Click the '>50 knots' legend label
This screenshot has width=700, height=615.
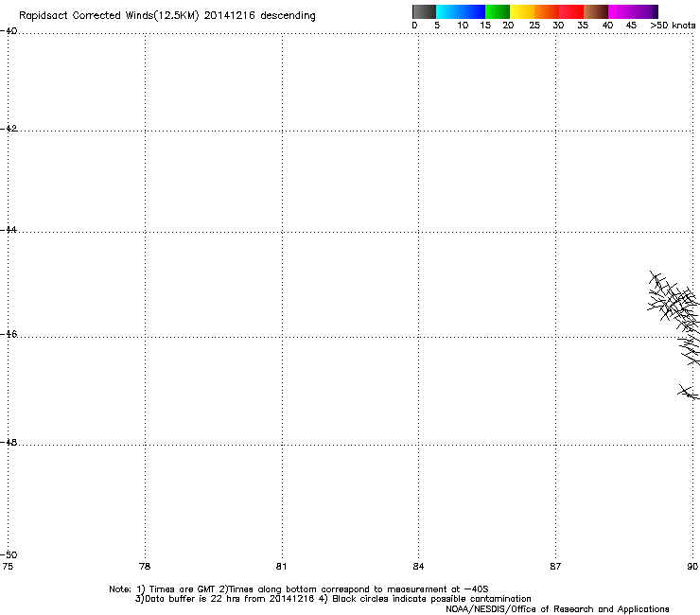click(x=673, y=26)
